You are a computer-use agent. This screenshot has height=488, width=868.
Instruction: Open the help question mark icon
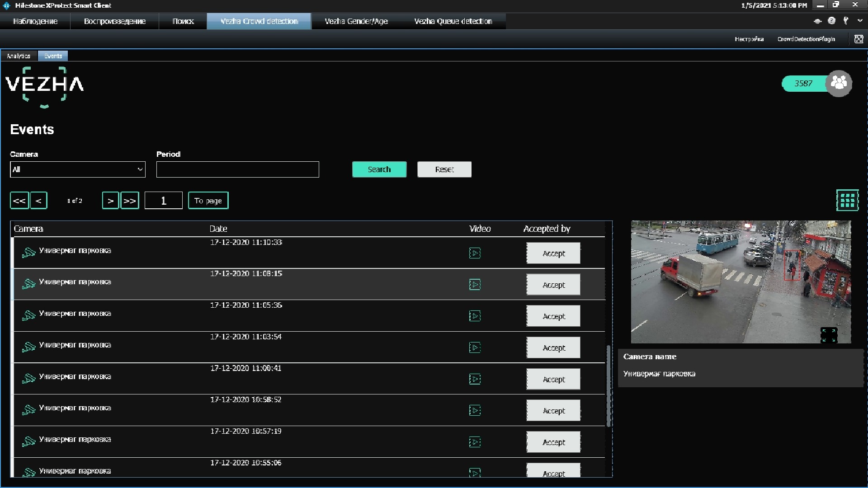[831, 21]
